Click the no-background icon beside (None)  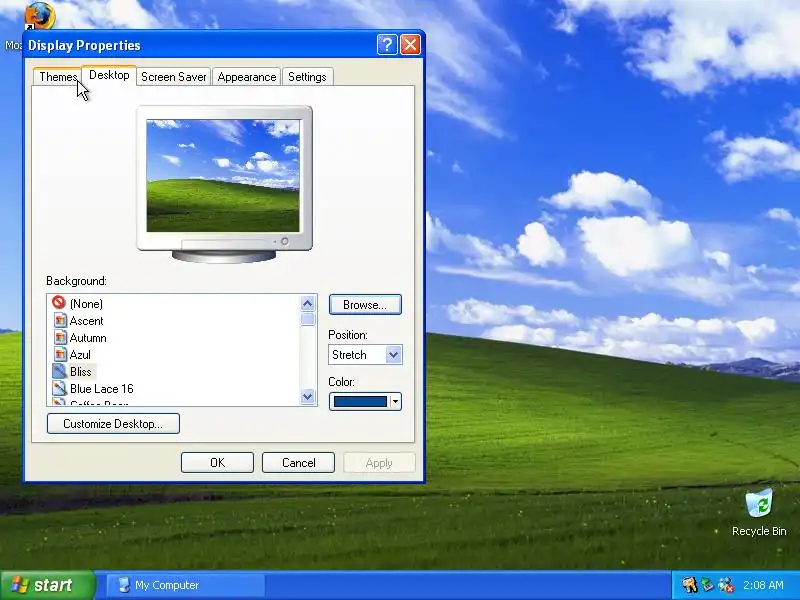[x=59, y=303]
